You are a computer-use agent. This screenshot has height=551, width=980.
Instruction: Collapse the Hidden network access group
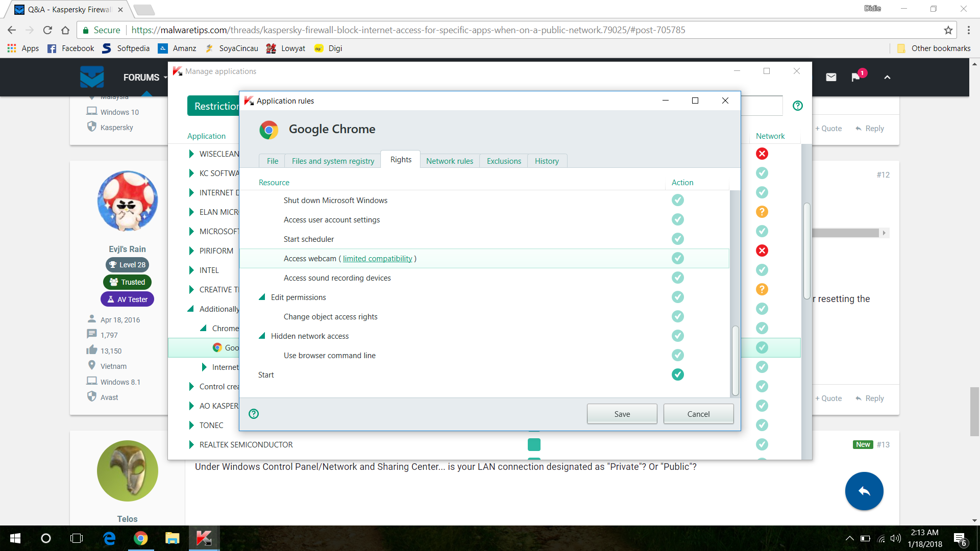click(x=262, y=336)
